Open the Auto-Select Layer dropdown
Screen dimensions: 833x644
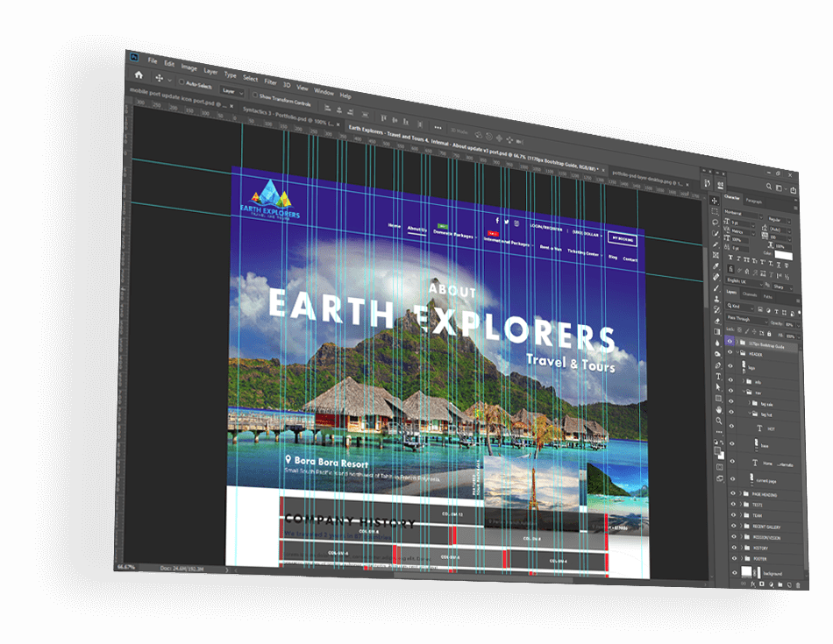(x=232, y=91)
